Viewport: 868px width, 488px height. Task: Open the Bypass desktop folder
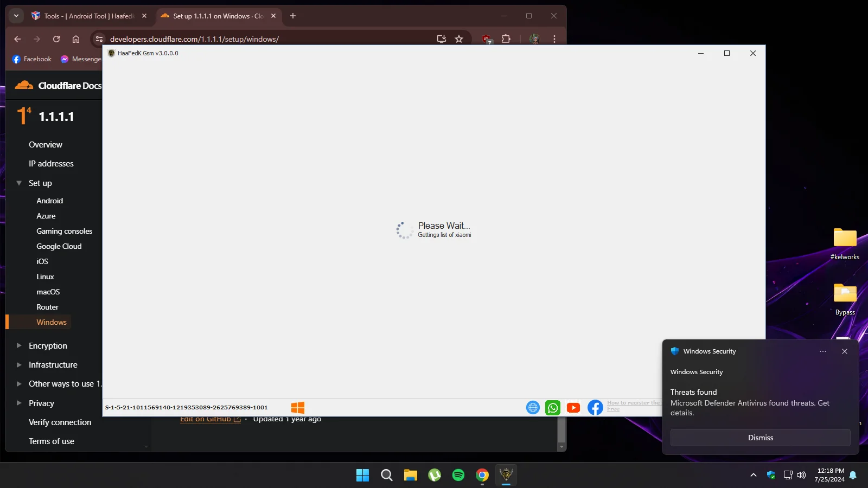845,299
